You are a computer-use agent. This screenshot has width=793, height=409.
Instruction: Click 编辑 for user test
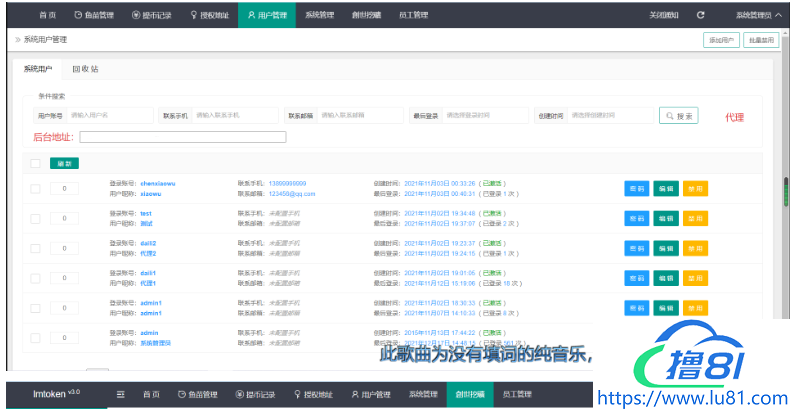pyautogui.click(x=665, y=218)
